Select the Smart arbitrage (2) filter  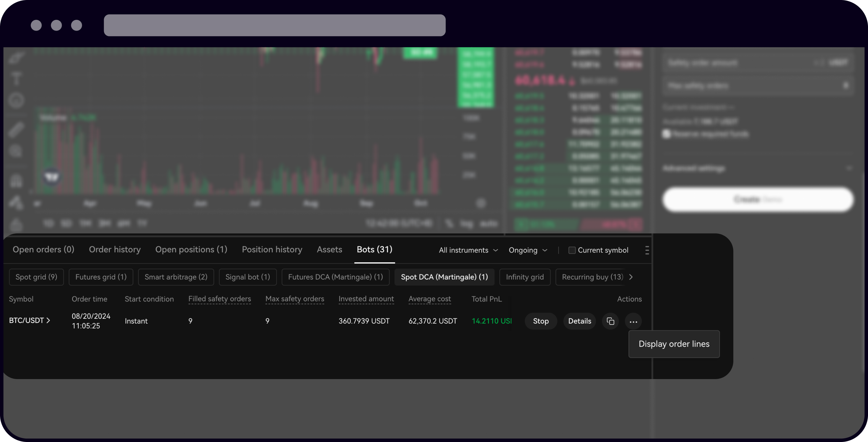(x=176, y=277)
